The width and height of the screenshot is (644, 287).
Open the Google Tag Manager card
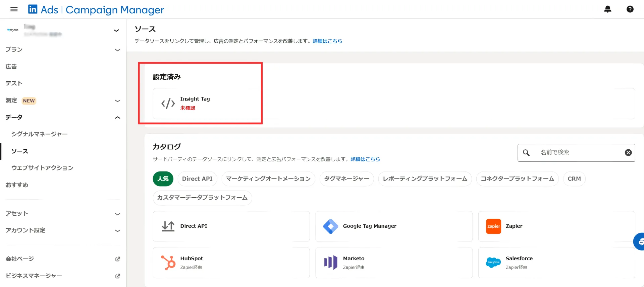[x=394, y=226]
